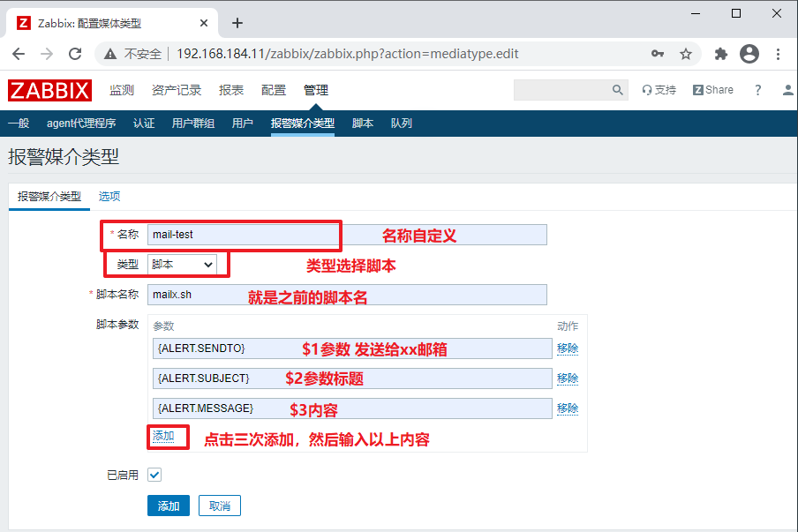Open a new browser tab
Image resolution: width=798 pixels, height=532 pixels.
coord(237,23)
